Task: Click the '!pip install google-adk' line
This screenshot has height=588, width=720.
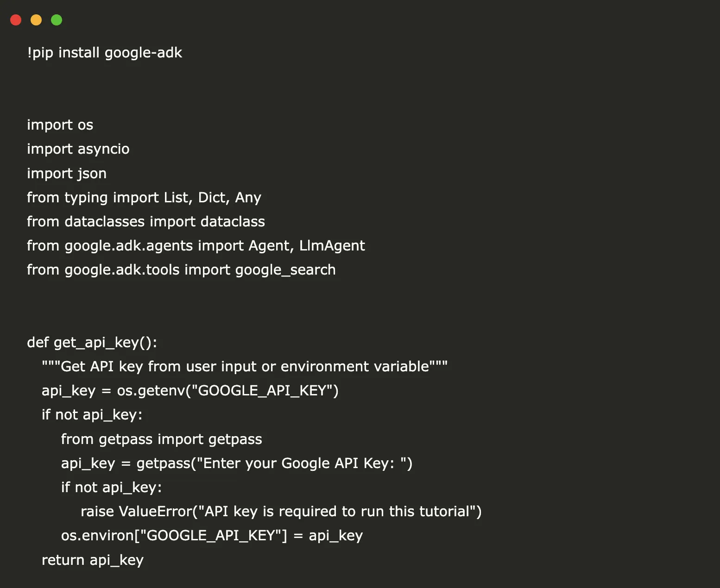Action: [104, 53]
